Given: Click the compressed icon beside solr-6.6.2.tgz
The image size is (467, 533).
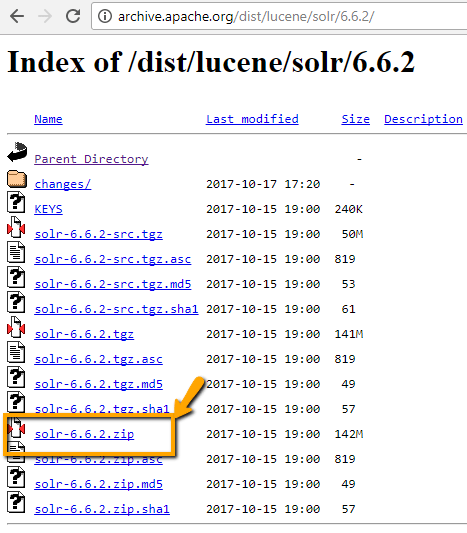Looking at the screenshot, I should point(16,327).
